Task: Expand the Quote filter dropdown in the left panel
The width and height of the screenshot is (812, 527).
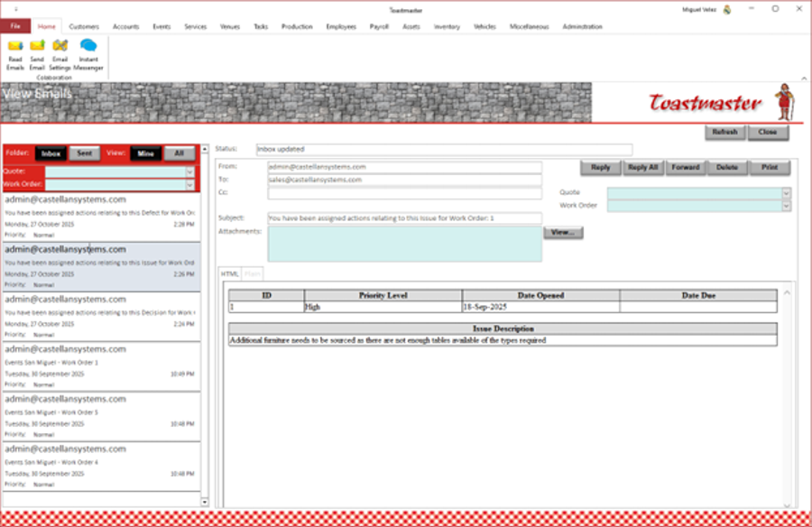Action: tap(190, 172)
